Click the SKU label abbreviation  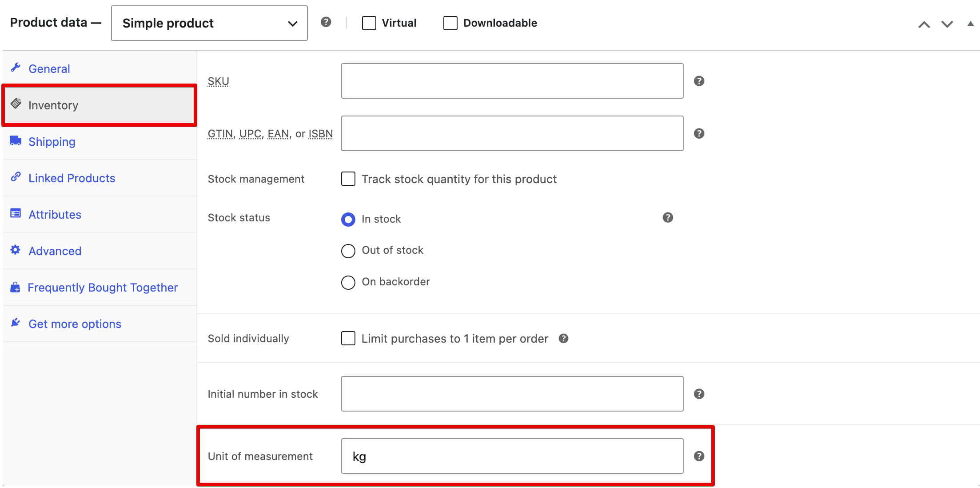219,81
